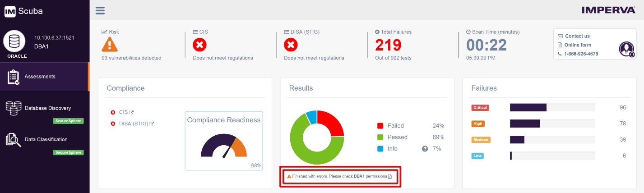
Task: Click the Compliance Readiness gauge
Action: click(x=224, y=145)
